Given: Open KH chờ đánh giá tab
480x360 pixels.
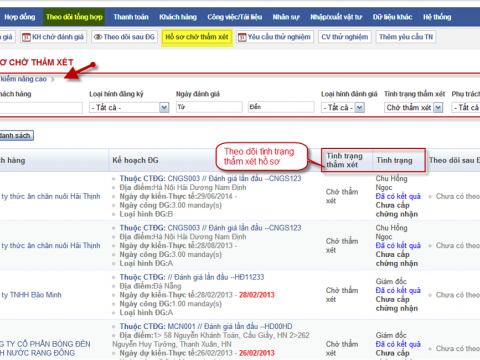Looking at the screenshot, I should pos(53,37).
